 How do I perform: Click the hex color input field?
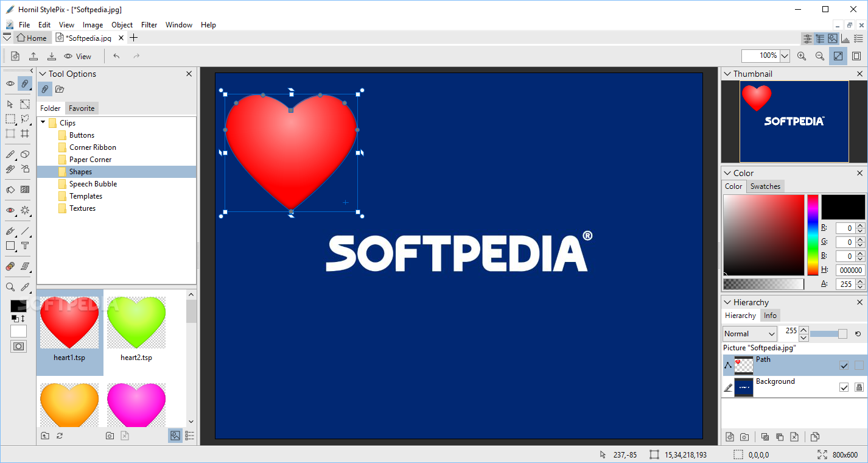click(x=850, y=270)
